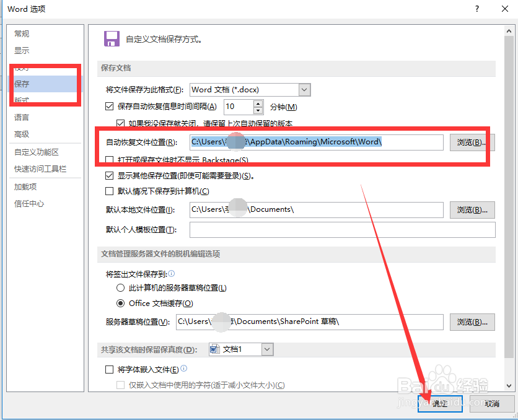The width and height of the screenshot is (518, 420).
Task: Open the 语言 options category
Action: tap(22, 117)
